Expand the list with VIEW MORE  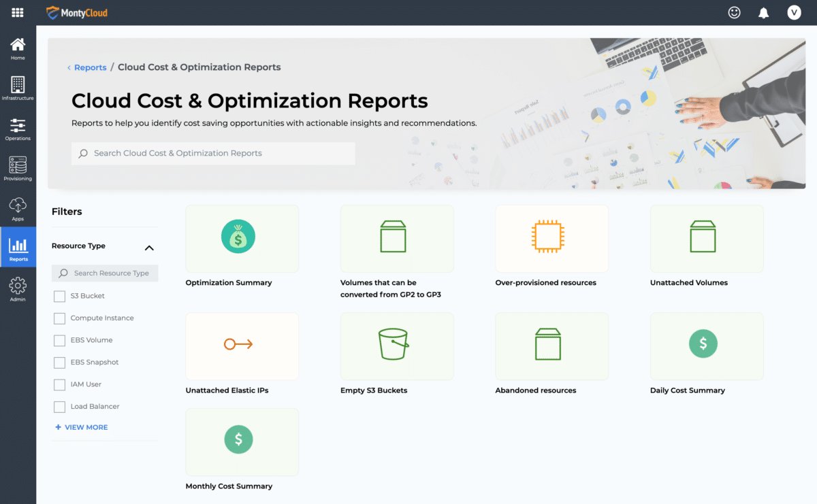pos(82,427)
